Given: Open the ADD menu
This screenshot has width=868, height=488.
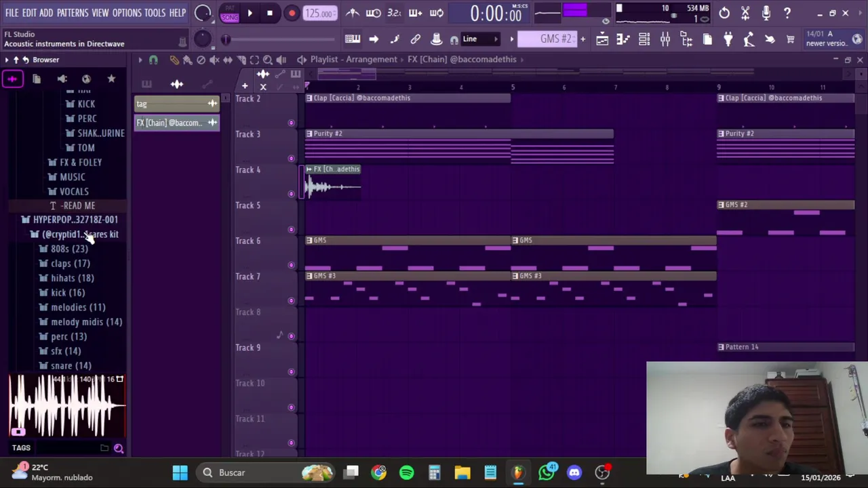Looking at the screenshot, I should (x=46, y=13).
